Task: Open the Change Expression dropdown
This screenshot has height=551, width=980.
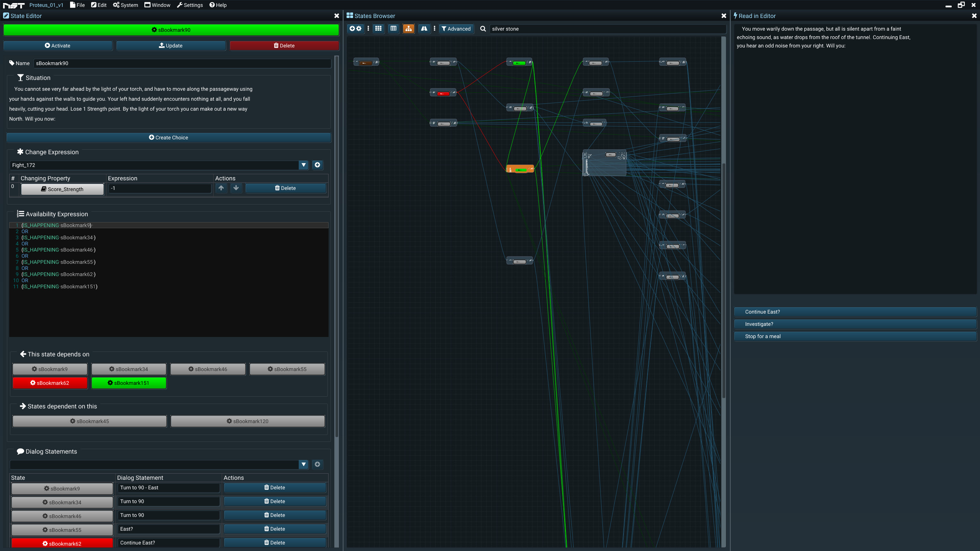Action: 303,165
